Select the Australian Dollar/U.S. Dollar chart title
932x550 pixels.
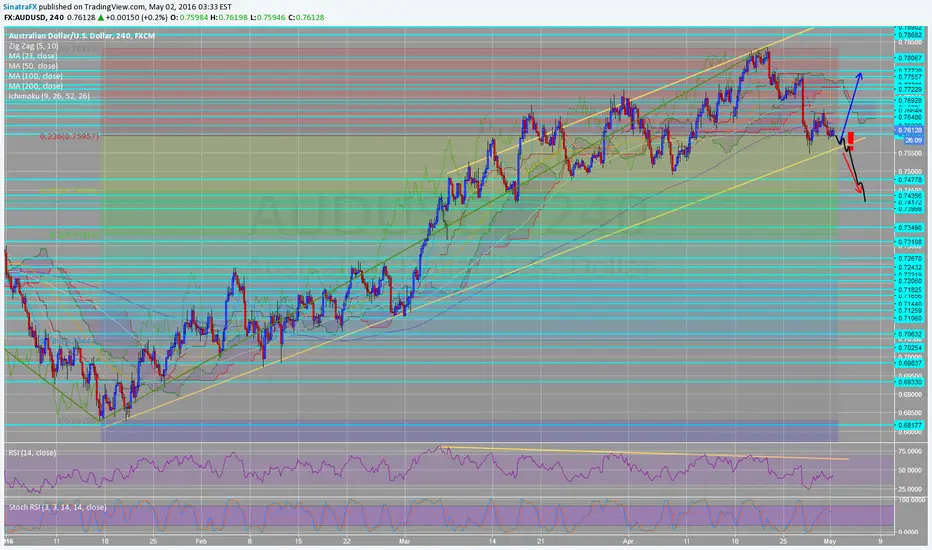coord(81,36)
